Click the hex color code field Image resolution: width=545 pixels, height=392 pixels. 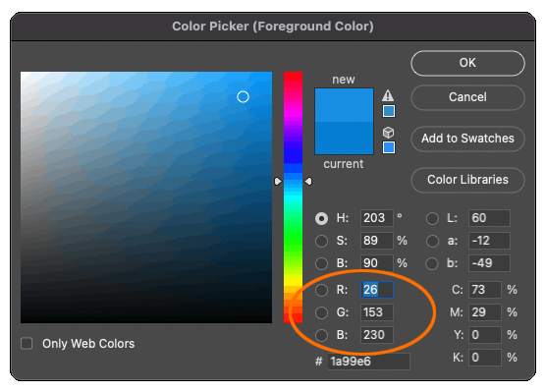[369, 362]
